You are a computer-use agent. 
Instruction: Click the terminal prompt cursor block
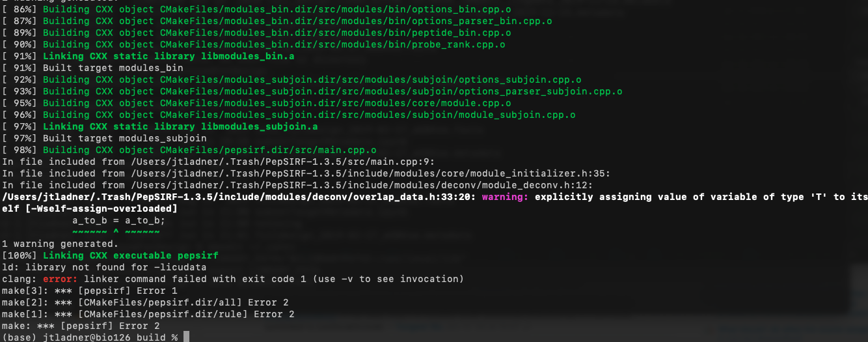tap(186, 337)
